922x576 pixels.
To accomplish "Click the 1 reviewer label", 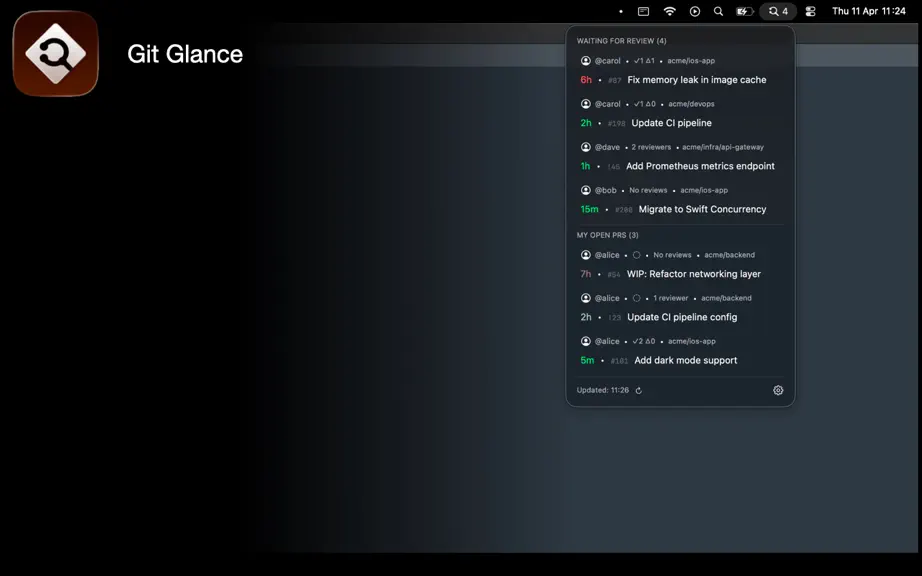I will (670, 298).
